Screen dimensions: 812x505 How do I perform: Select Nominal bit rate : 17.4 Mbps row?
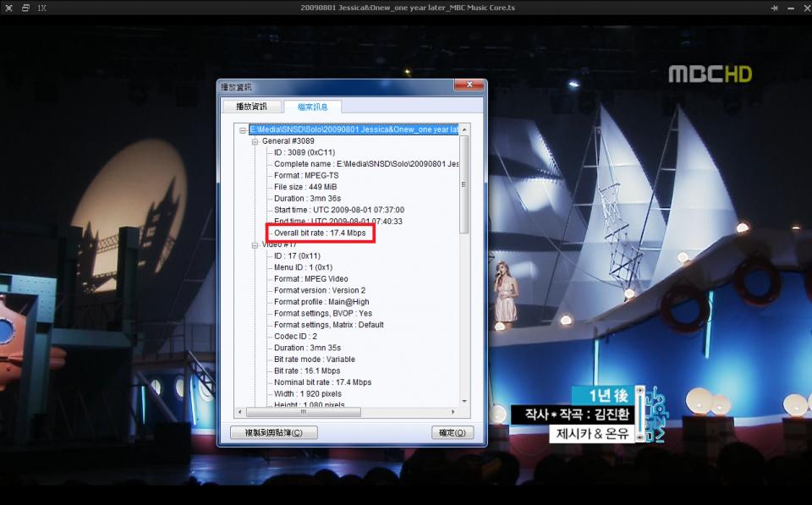pyautogui.click(x=322, y=382)
